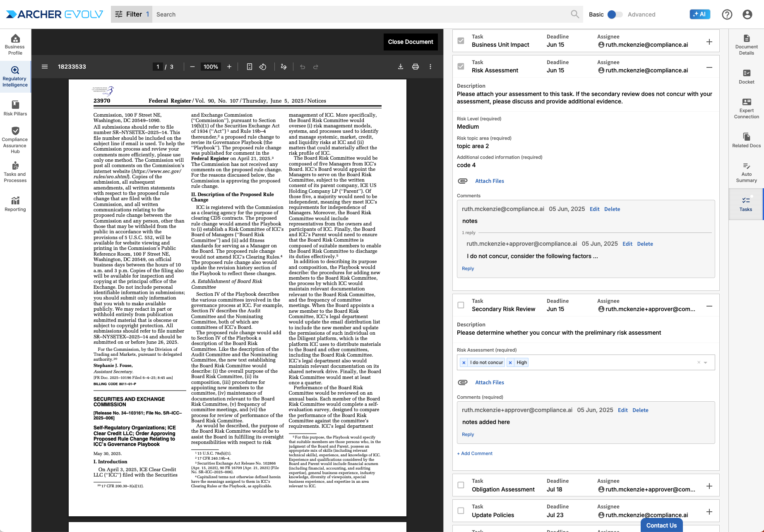This screenshot has width=764, height=532.
Task: Open the Business Profile sidebar section
Action: pyautogui.click(x=15, y=45)
